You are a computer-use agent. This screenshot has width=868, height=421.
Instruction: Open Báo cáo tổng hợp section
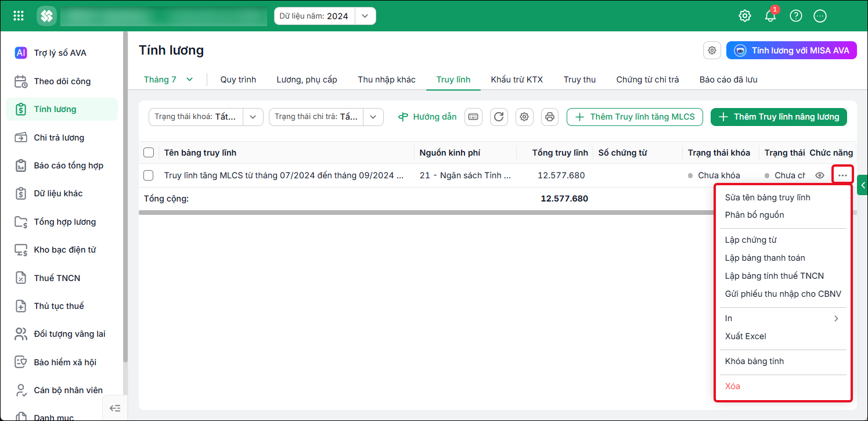62,165
